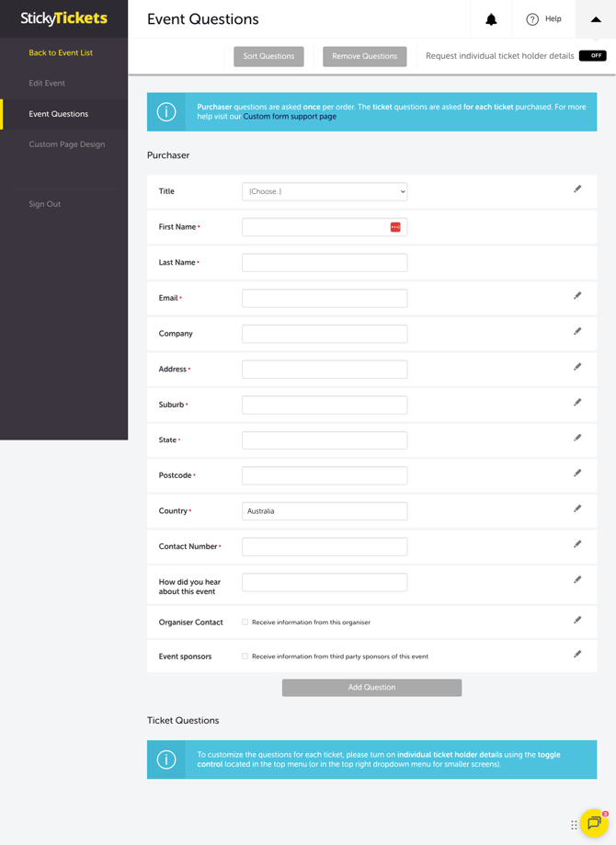Check Receive information from this organiser
The width and height of the screenshot is (616, 845).
(x=245, y=622)
